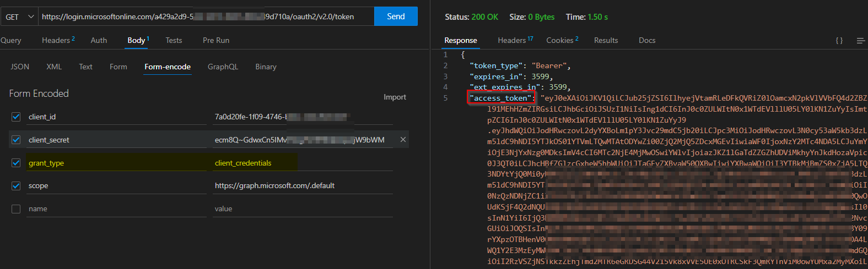868x269 pixels.
Task: Uncheck the client_secret parameter checkbox
Action: click(16, 140)
